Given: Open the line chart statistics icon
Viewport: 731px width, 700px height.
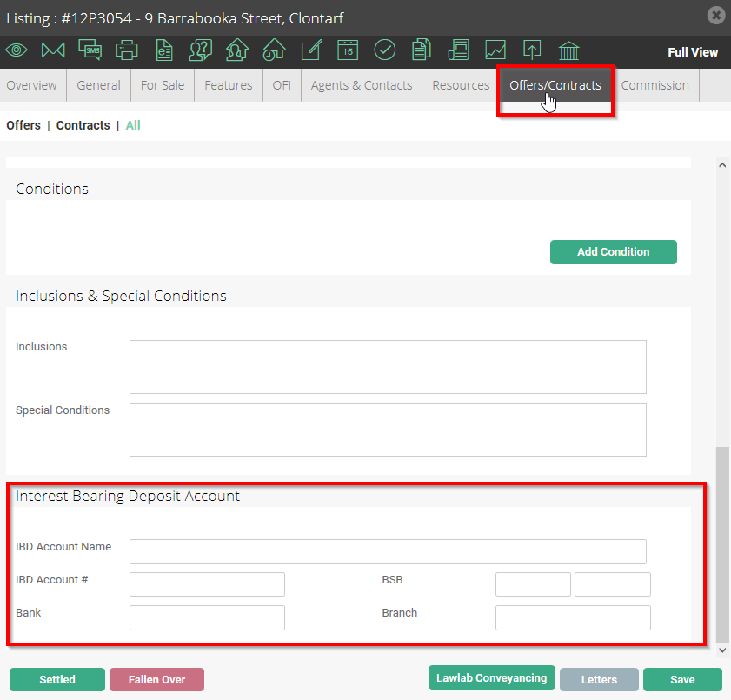Looking at the screenshot, I should click(x=495, y=50).
